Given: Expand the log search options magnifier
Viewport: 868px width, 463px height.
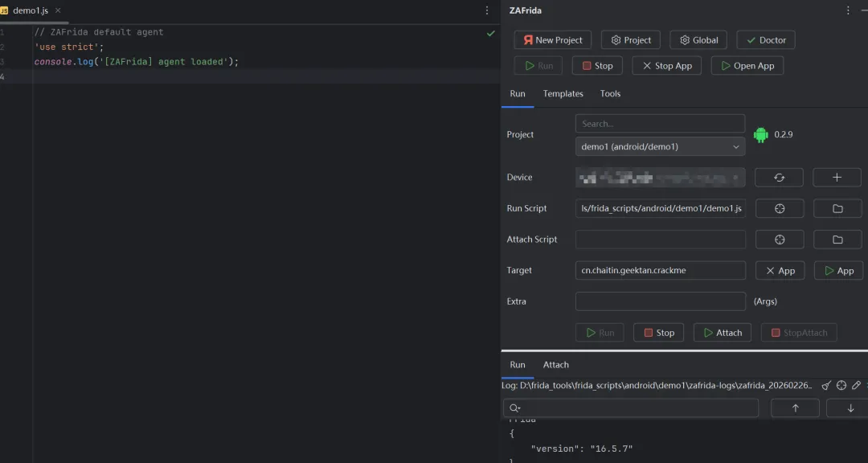Looking at the screenshot, I should 515,408.
